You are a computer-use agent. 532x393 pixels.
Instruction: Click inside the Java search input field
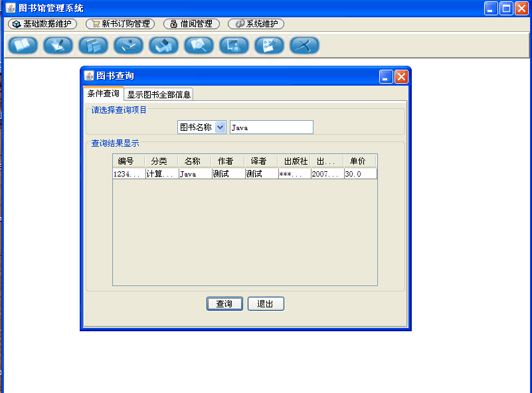tap(271, 126)
